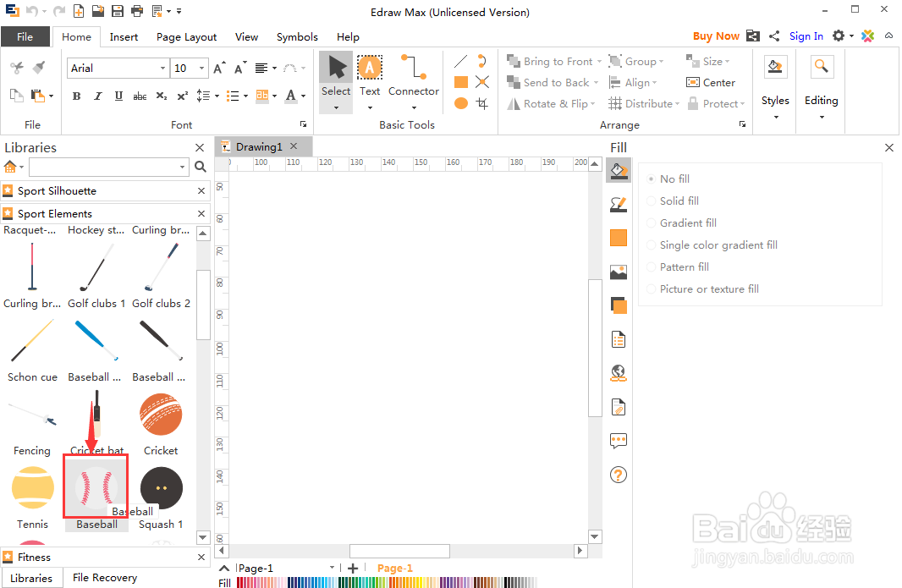Screen dimensions: 902x588
Task: Apply strikethrough formatting
Action: pos(140,96)
